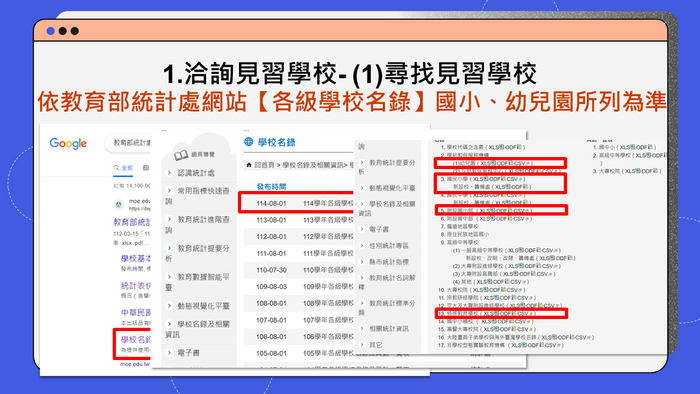Click the chevron icon beside 縣市統計指標
Image resolution: width=700 pixels, height=394 pixels.
tap(362, 261)
